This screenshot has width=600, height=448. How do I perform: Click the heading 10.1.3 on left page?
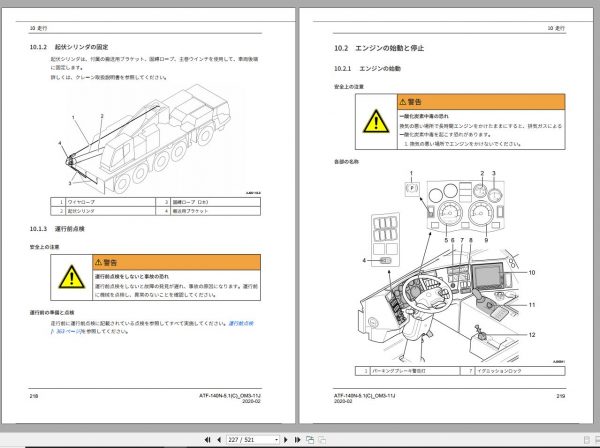point(57,229)
